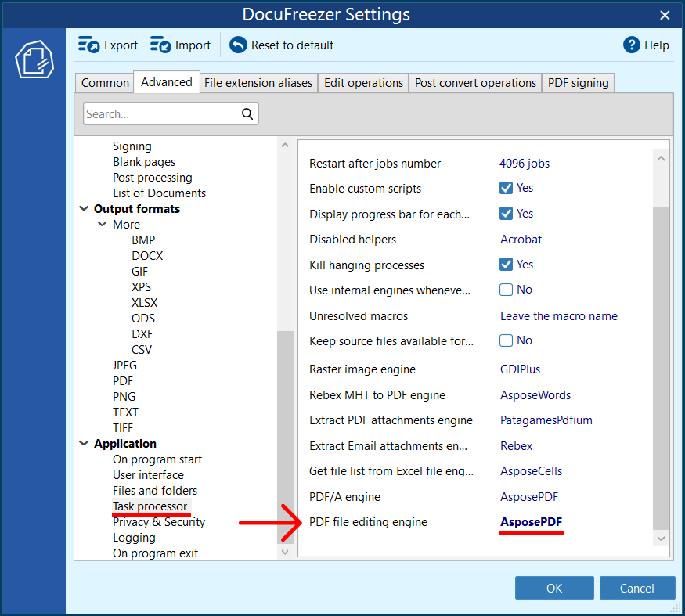Click tree panel scroll up arrow
Image resolution: width=685 pixels, height=616 pixels.
coord(285,145)
